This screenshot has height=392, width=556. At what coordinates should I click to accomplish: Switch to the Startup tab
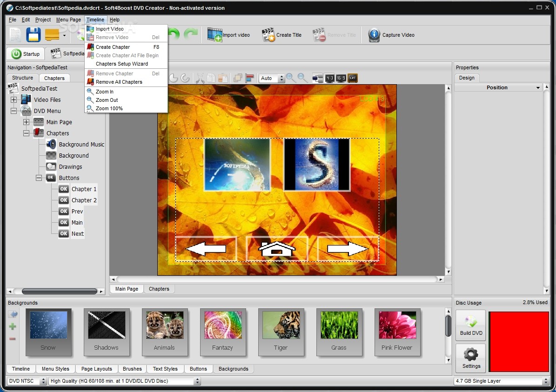click(25, 54)
